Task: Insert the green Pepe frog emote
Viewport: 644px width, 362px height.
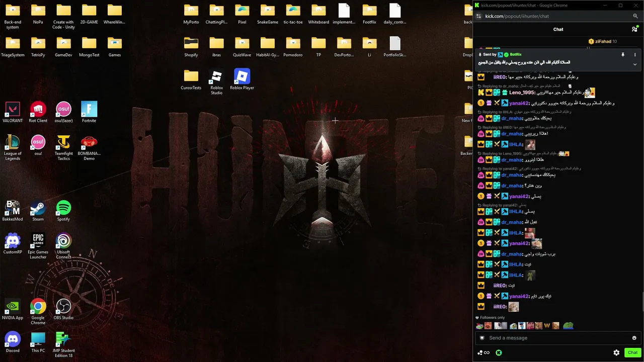Action: (x=568, y=326)
